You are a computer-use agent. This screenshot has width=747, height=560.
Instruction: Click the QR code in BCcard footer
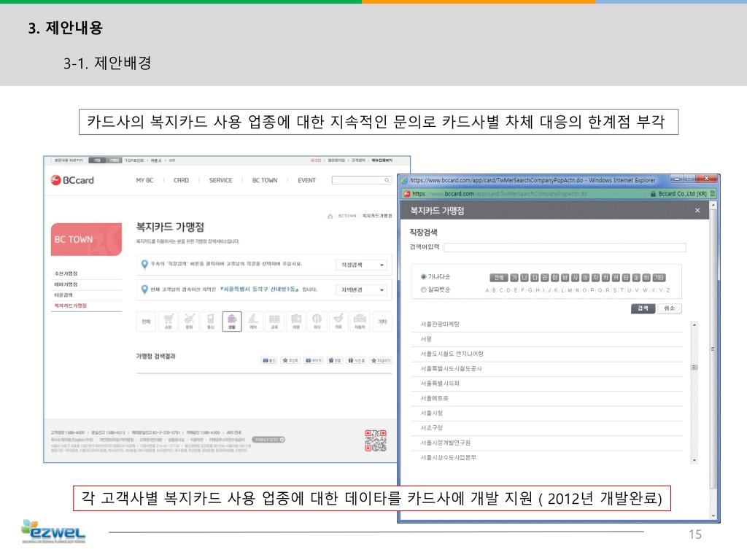pos(376,440)
